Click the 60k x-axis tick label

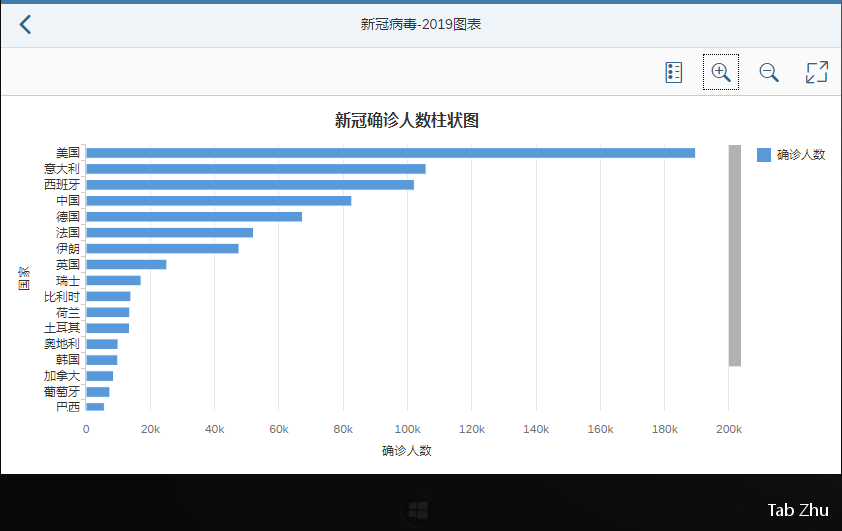279,430
